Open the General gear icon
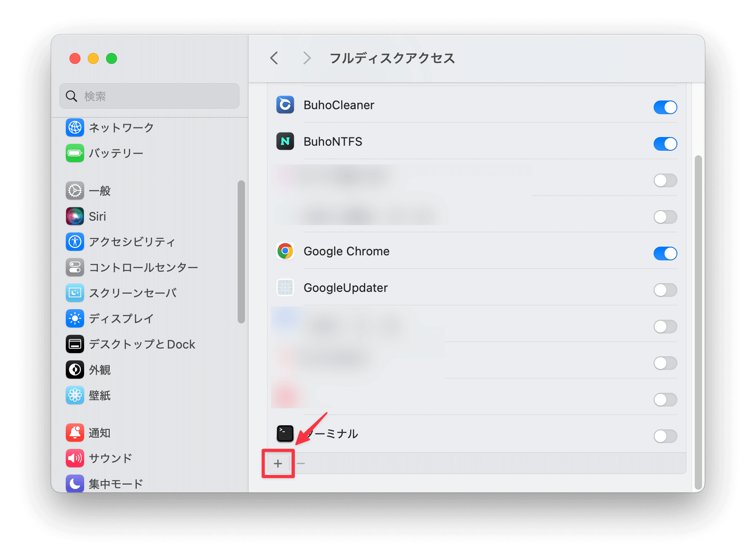The width and height of the screenshot is (756, 560). click(x=75, y=190)
